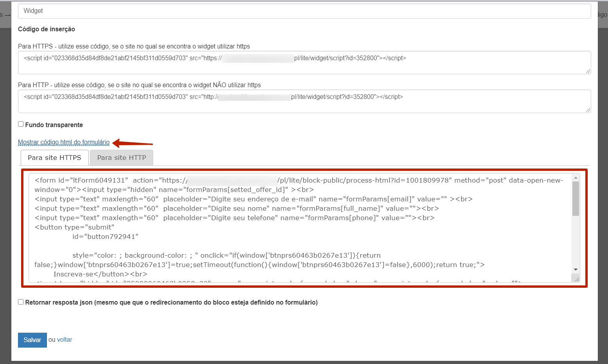Follow the 'voltar' link
This screenshot has height=364, width=608.
coord(65,340)
